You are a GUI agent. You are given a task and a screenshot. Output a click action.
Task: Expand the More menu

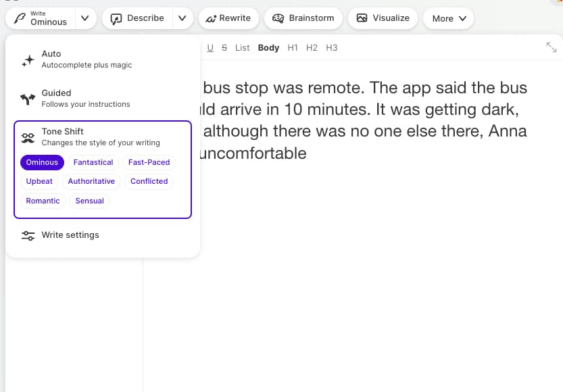tap(449, 18)
